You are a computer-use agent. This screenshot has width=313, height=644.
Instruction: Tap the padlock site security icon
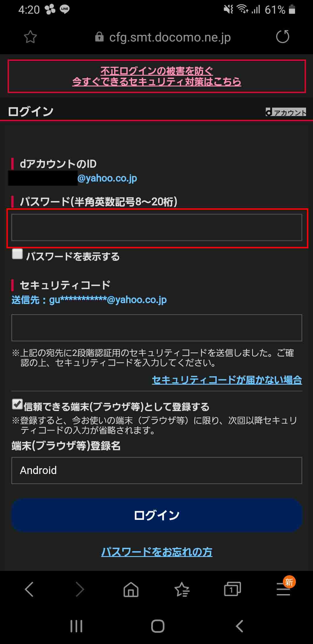(x=99, y=37)
